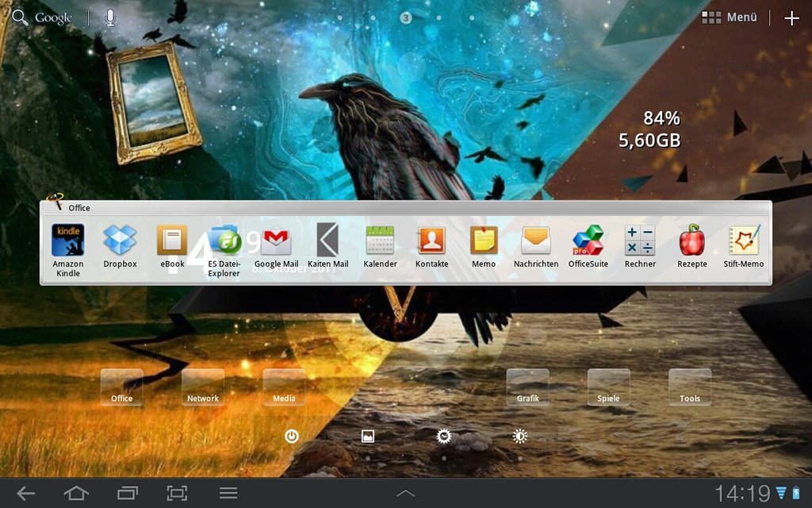The image size is (812, 508).
Task: Launch Google Mail
Action: (x=276, y=246)
